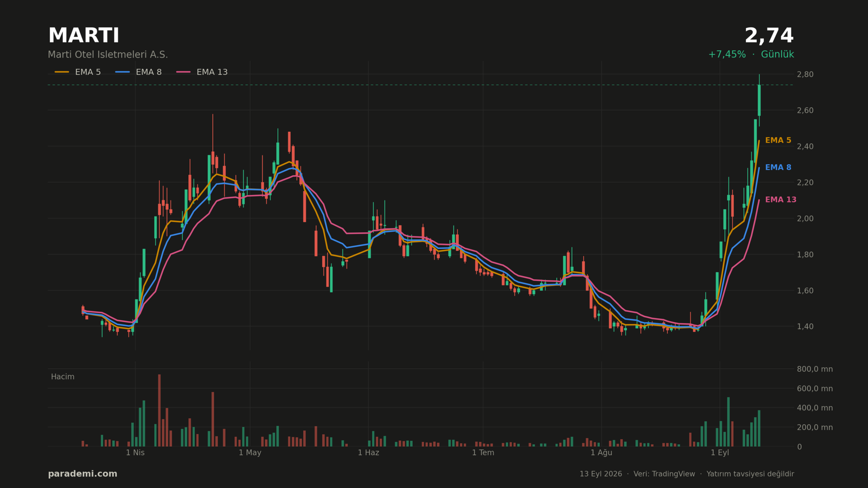
Task: Click the orange EMA 5 end-of-line label
Action: click(x=778, y=140)
